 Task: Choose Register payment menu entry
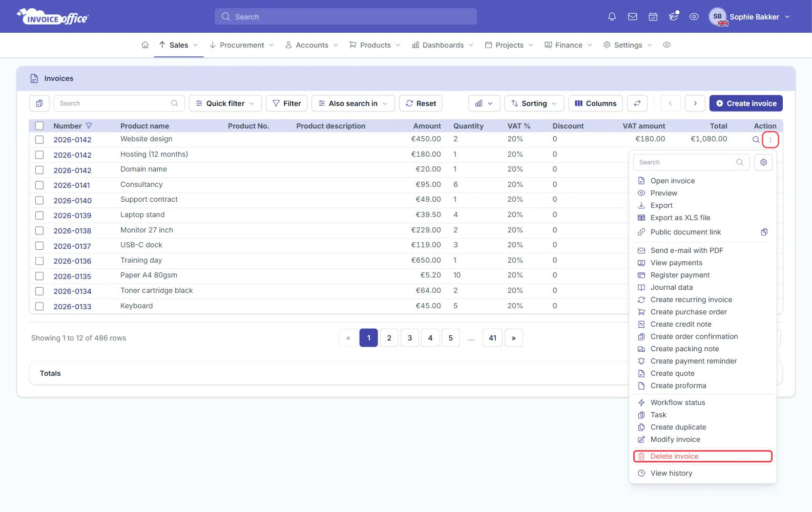click(x=680, y=275)
